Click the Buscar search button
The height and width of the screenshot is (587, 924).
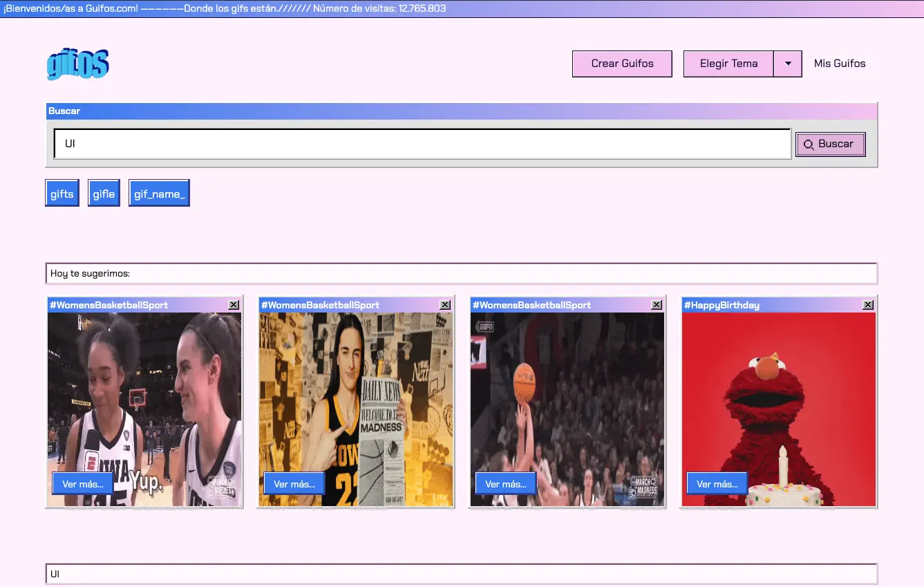[x=830, y=144]
